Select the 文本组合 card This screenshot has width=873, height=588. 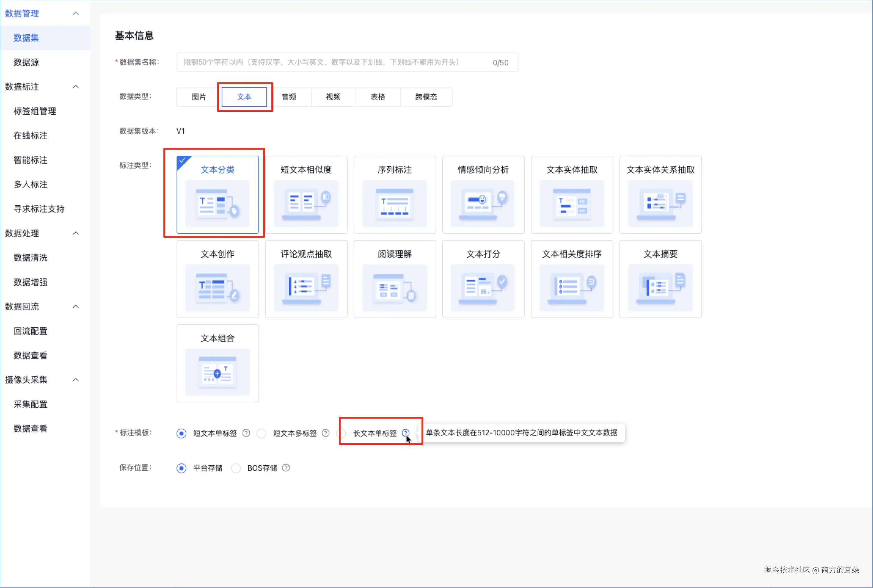click(217, 363)
